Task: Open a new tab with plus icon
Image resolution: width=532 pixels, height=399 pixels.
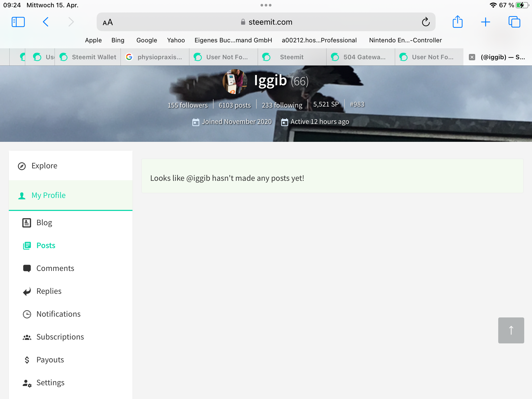Action: click(485, 22)
